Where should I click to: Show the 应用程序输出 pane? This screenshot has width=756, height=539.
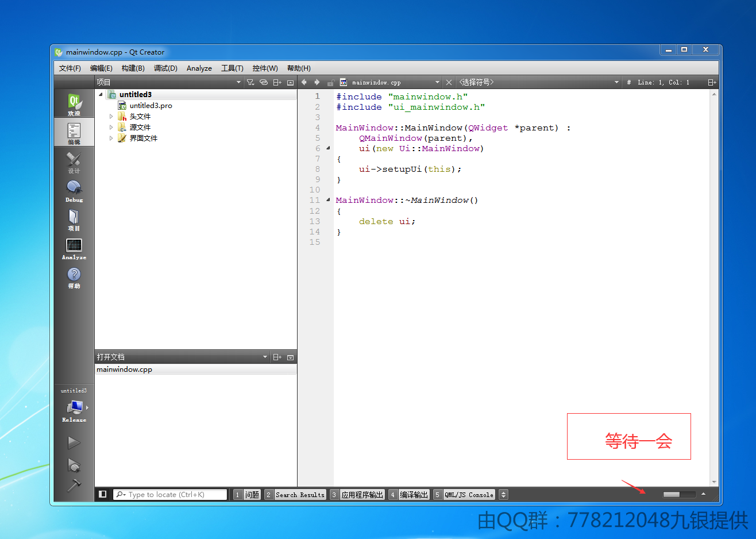(x=357, y=495)
